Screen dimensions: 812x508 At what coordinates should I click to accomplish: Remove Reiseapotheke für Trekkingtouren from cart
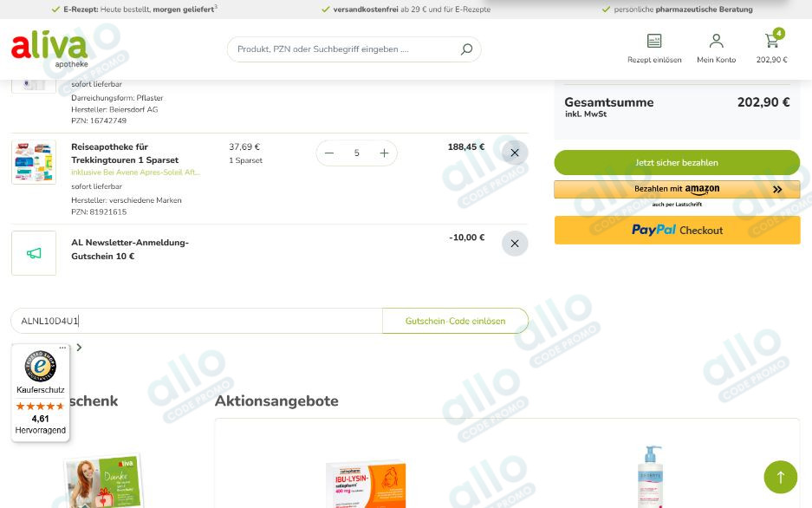coord(515,152)
